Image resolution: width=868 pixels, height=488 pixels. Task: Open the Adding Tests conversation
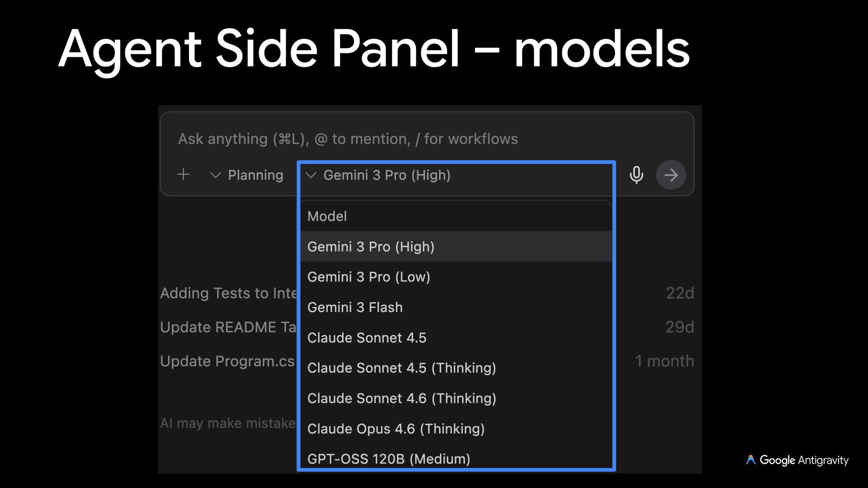click(x=228, y=293)
